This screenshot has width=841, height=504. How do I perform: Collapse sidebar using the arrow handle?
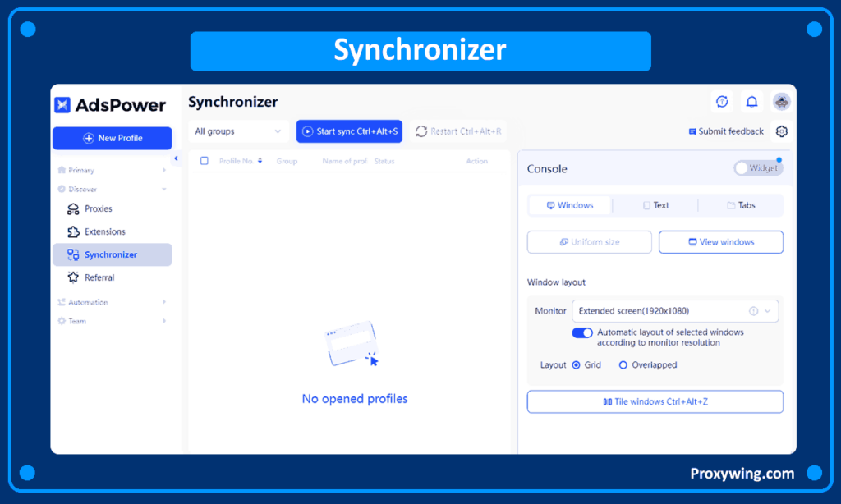tap(176, 158)
